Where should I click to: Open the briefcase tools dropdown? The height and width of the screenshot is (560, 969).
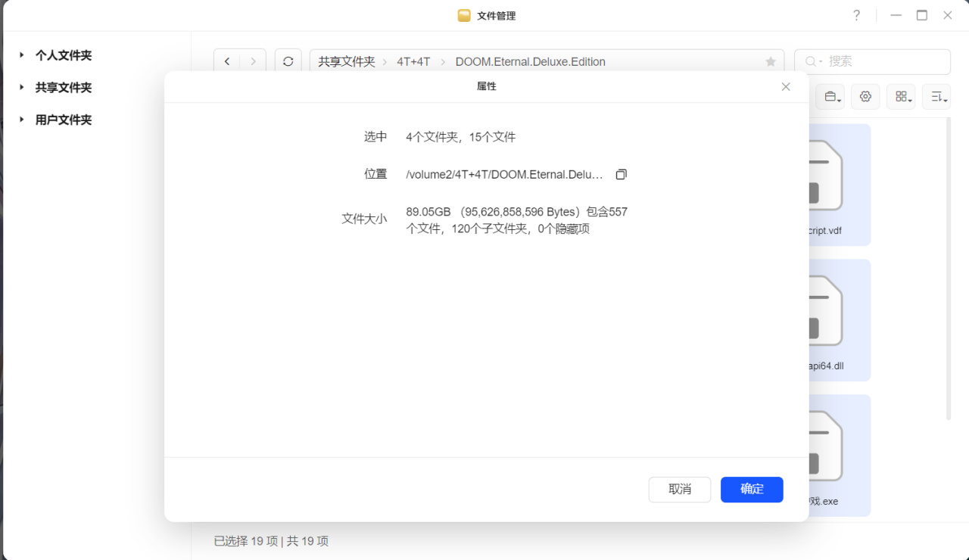pyautogui.click(x=830, y=96)
